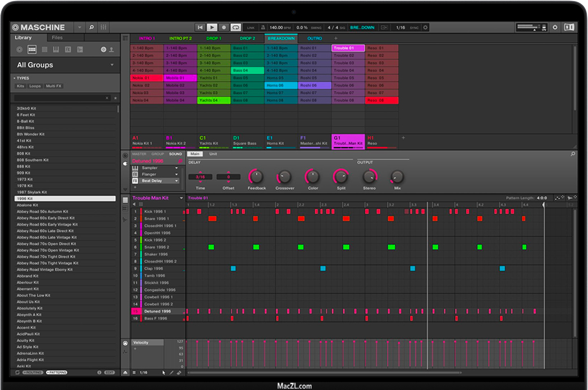Open the Beat Delay plugin dropdown arrow
This screenshot has height=390, width=588.
(176, 181)
